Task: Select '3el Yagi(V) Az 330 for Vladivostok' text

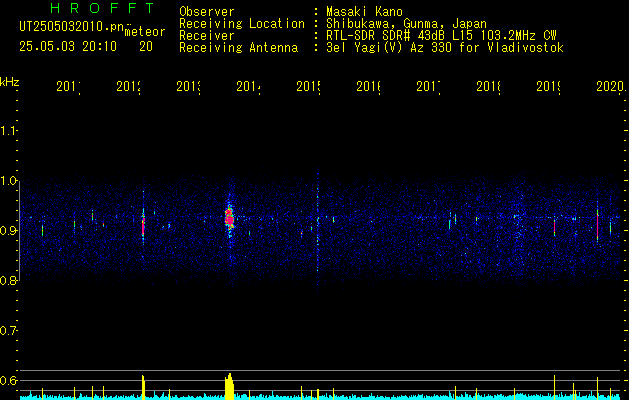Action: (445, 48)
